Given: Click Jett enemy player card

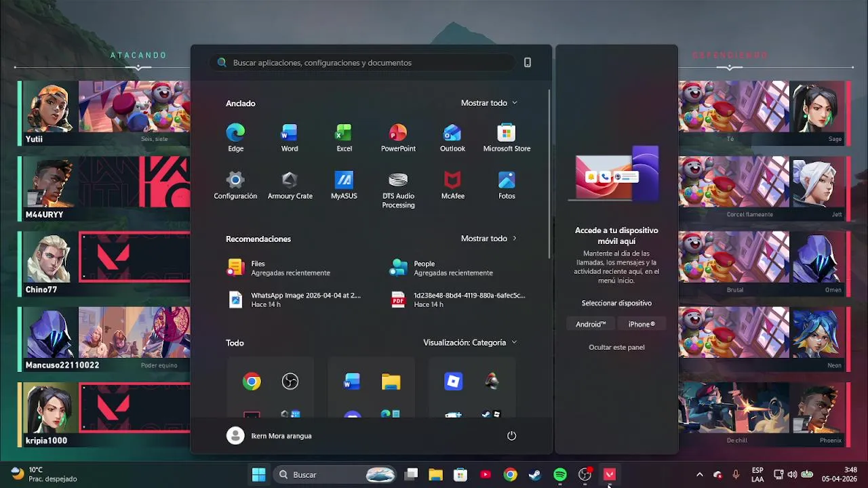Looking at the screenshot, I should tap(764, 188).
